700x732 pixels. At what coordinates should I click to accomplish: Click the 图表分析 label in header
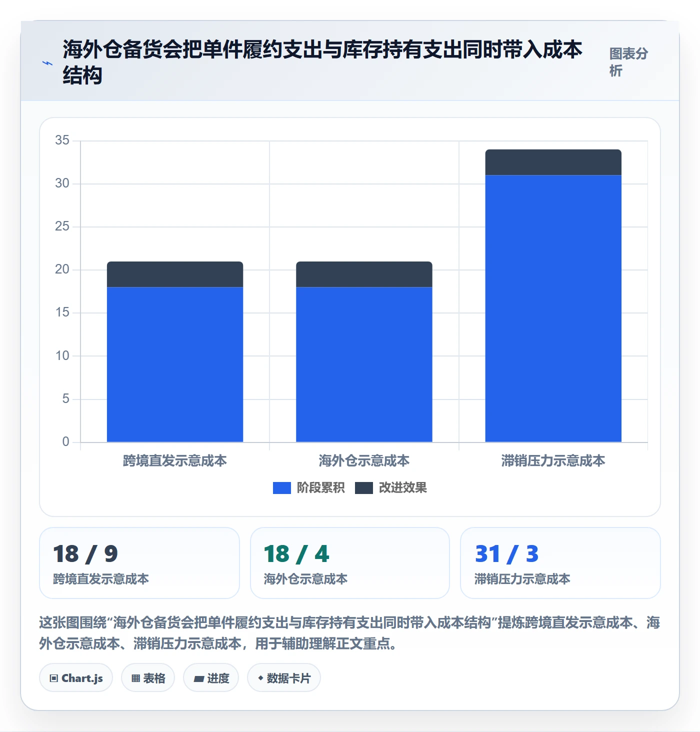[x=628, y=62]
